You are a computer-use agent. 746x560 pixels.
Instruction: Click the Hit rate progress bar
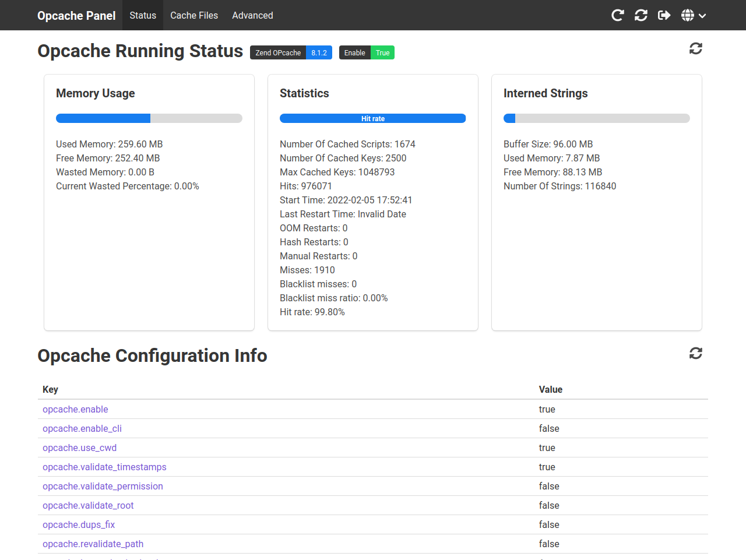click(x=372, y=118)
